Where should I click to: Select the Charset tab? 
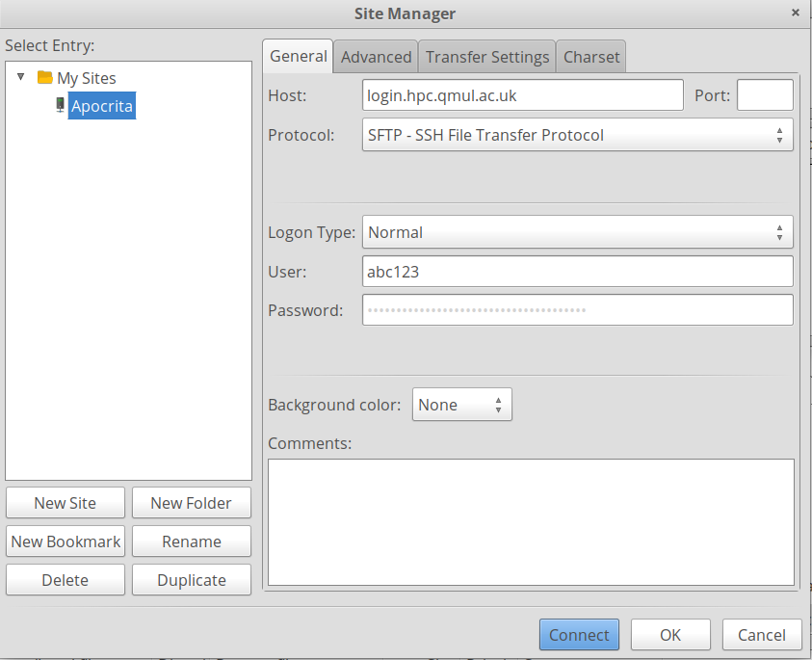(x=590, y=56)
